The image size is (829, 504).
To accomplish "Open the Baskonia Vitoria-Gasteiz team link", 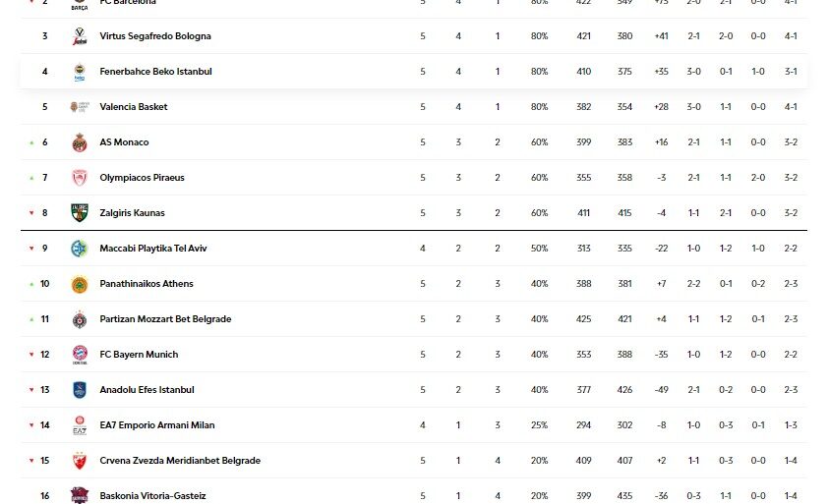I will tap(152, 496).
